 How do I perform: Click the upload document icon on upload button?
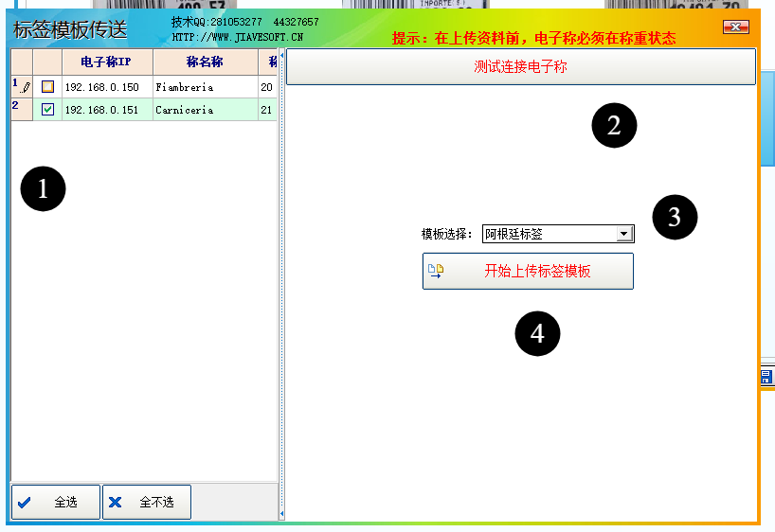436,271
